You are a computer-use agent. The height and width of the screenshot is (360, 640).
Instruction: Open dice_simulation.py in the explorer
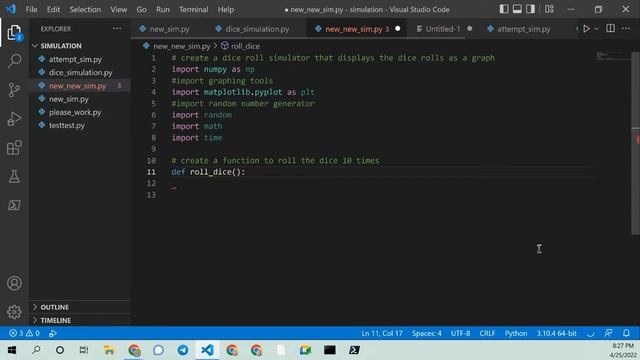coord(80,72)
